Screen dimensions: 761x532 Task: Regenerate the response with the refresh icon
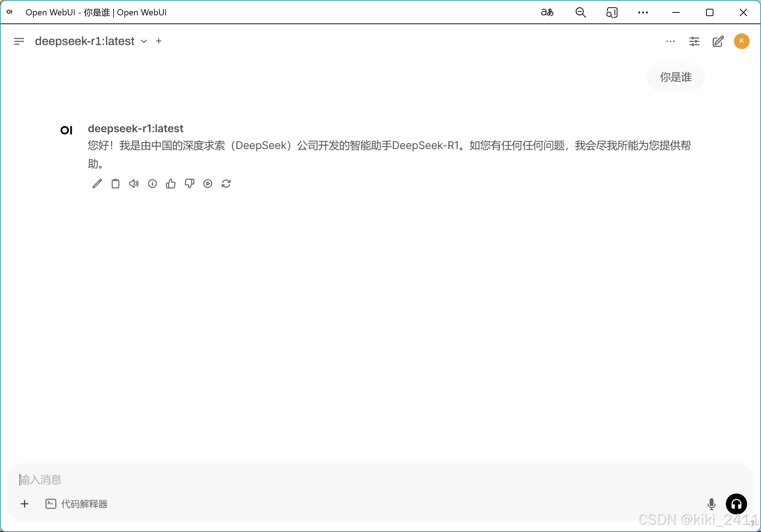click(x=226, y=184)
